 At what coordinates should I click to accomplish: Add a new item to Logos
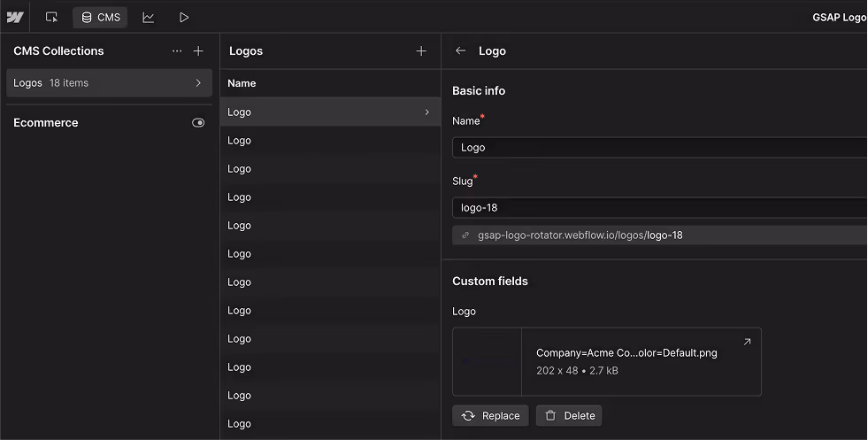(x=421, y=51)
